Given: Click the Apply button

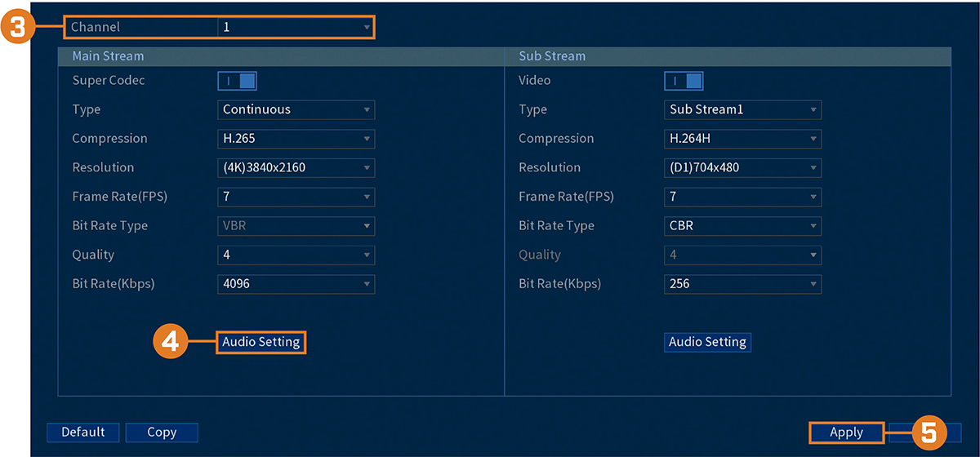Looking at the screenshot, I should [846, 433].
